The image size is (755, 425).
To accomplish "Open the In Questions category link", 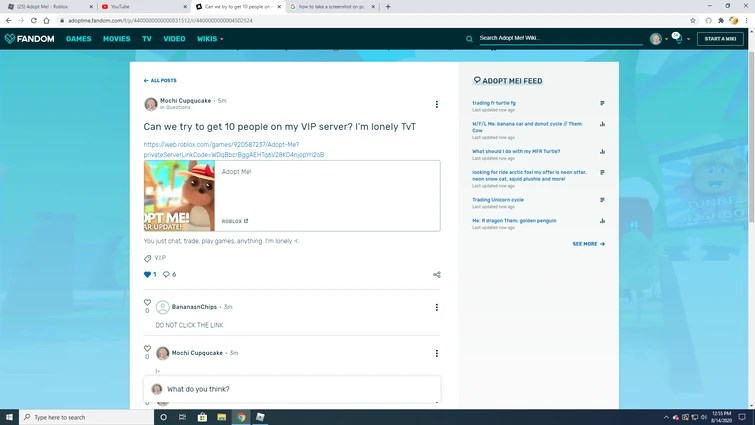I will [x=175, y=107].
